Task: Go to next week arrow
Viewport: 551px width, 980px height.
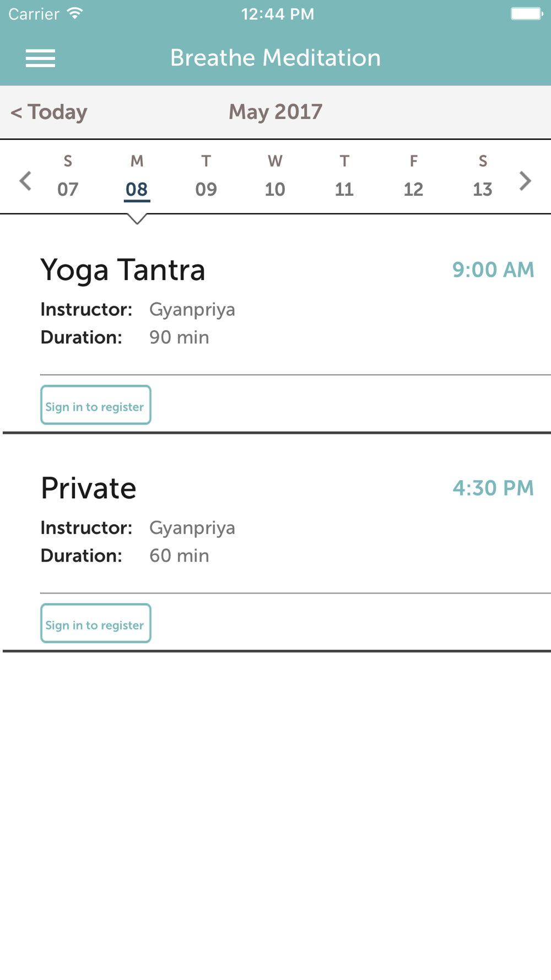Action: pyautogui.click(x=525, y=181)
